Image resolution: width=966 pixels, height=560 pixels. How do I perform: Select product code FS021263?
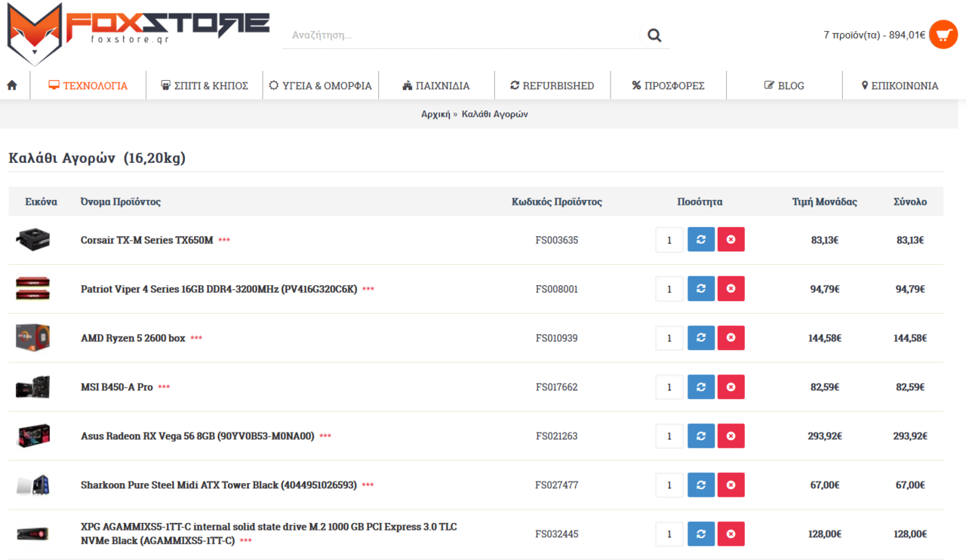pos(557,436)
